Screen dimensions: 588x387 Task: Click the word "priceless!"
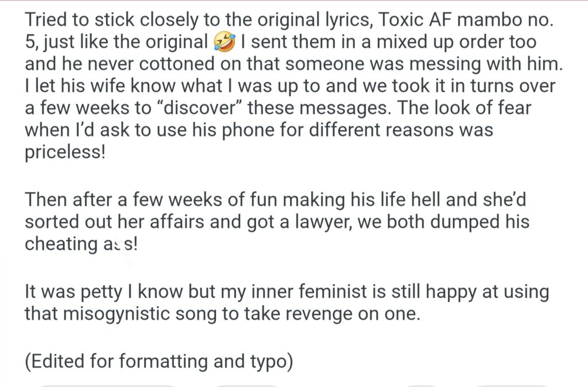[x=65, y=152]
